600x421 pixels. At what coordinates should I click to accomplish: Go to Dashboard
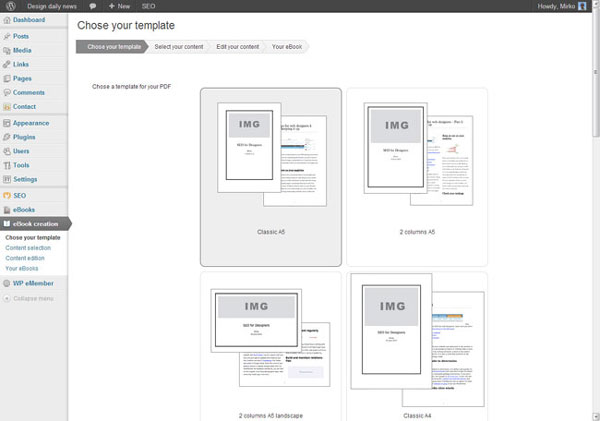[29, 20]
